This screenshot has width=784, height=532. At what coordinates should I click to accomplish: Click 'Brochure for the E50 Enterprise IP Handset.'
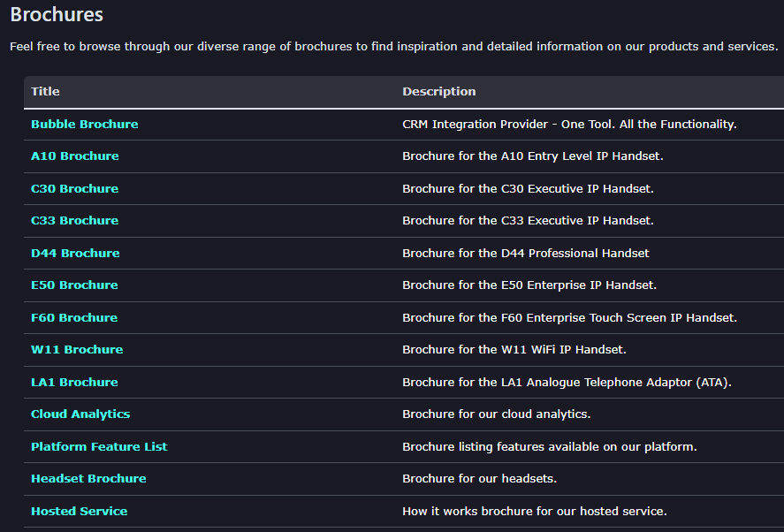click(x=529, y=285)
